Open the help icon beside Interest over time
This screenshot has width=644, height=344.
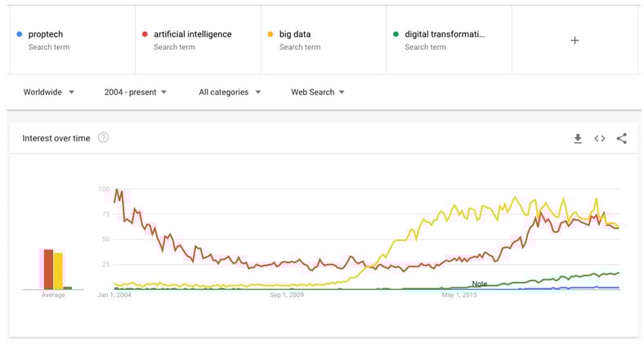[x=103, y=138]
